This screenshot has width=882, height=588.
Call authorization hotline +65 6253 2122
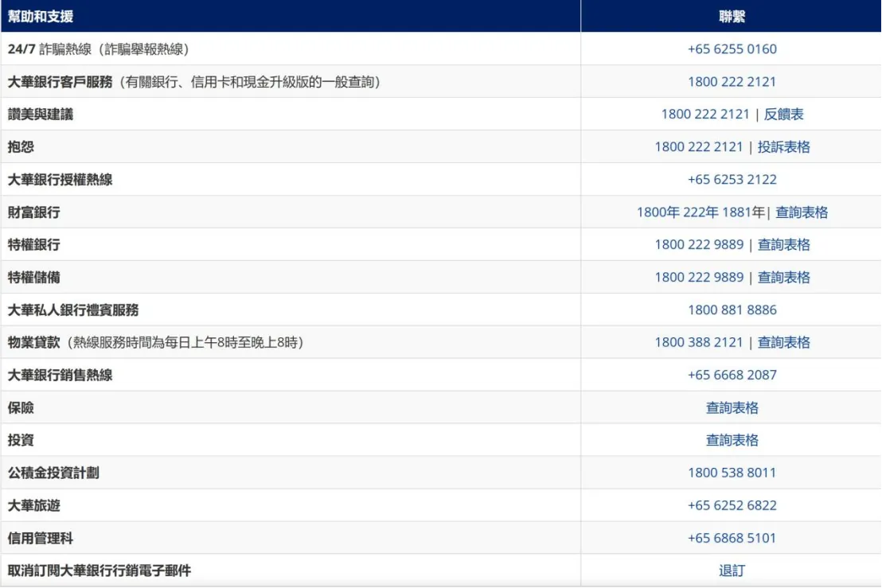732,179
